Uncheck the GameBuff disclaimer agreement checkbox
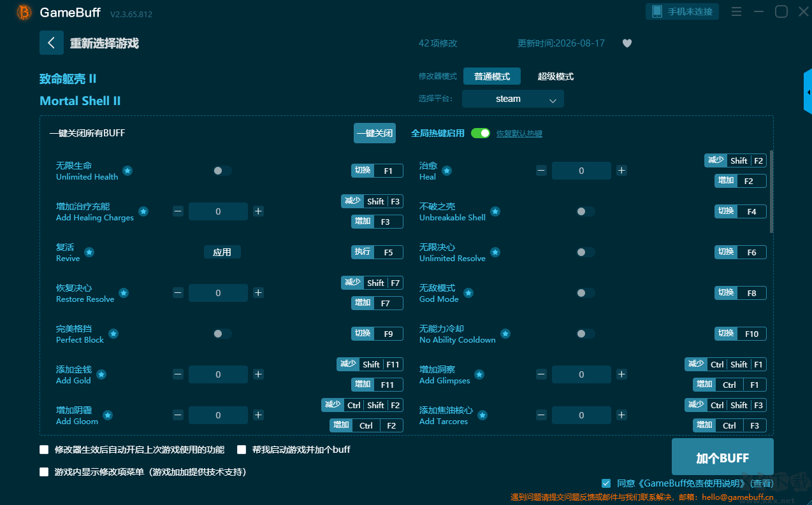Image resolution: width=812 pixels, height=505 pixels. [x=606, y=483]
